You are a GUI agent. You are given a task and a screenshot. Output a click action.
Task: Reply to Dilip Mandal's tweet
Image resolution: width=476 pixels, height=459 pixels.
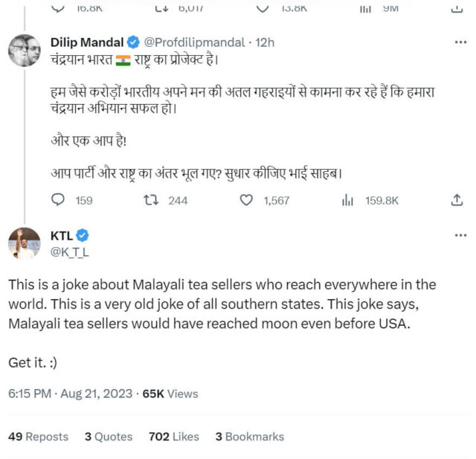(x=59, y=200)
